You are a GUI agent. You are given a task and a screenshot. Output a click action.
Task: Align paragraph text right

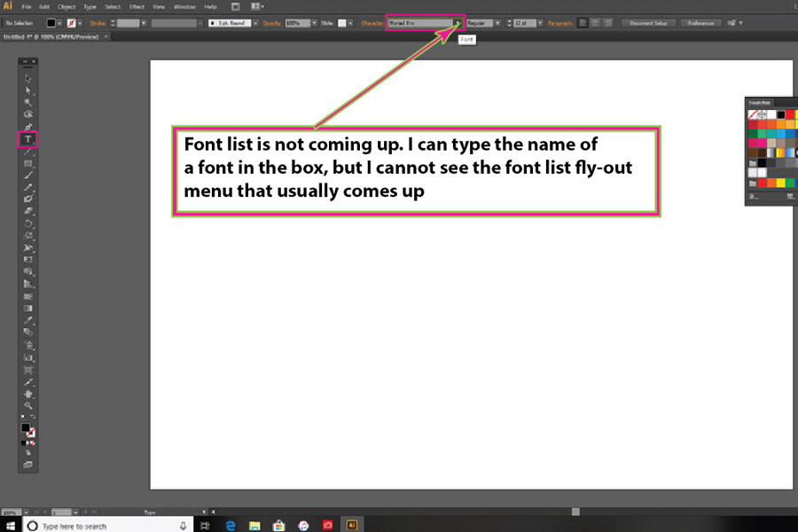607,23
